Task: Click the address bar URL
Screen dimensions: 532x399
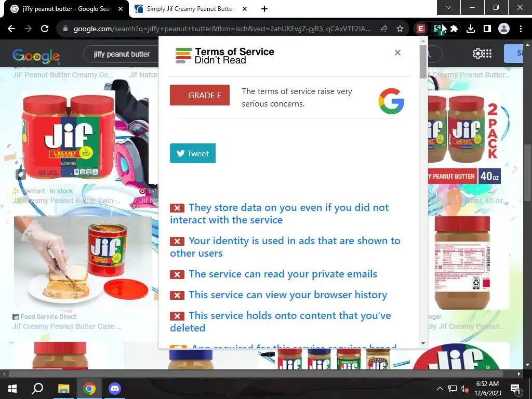Action: [222, 29]
